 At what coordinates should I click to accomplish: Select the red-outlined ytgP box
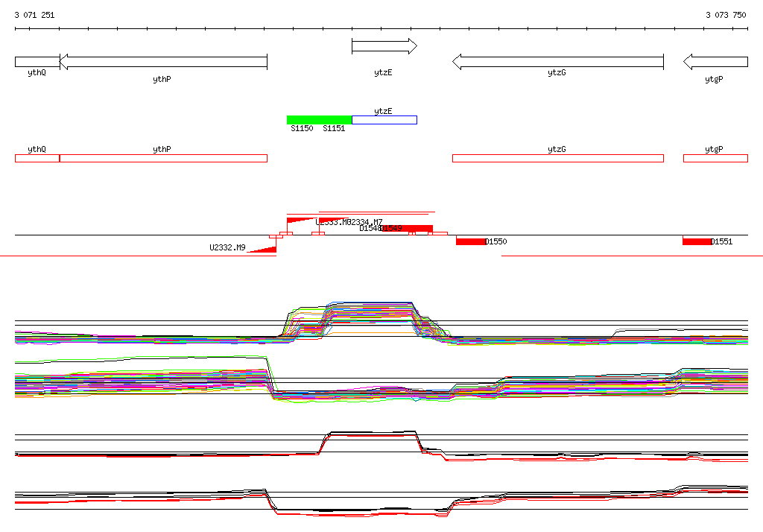click(715, 158)
